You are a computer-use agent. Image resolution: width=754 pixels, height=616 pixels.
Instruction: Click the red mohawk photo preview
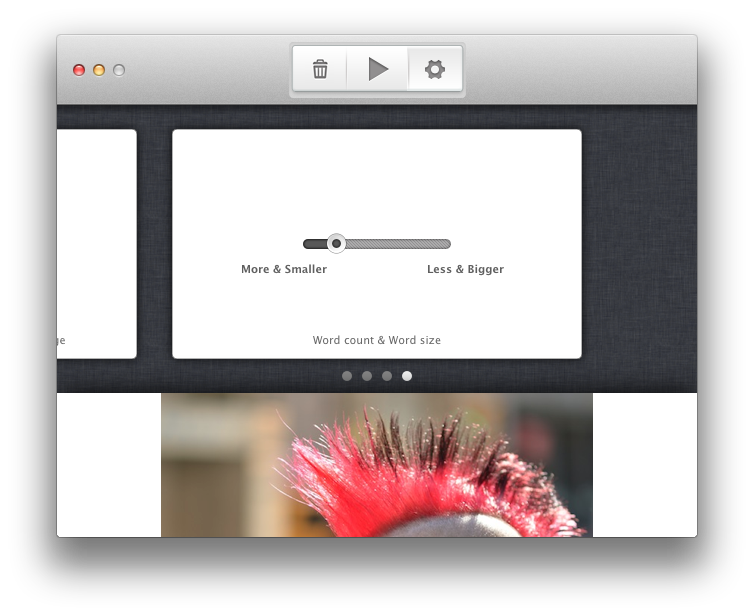point(377,465)
